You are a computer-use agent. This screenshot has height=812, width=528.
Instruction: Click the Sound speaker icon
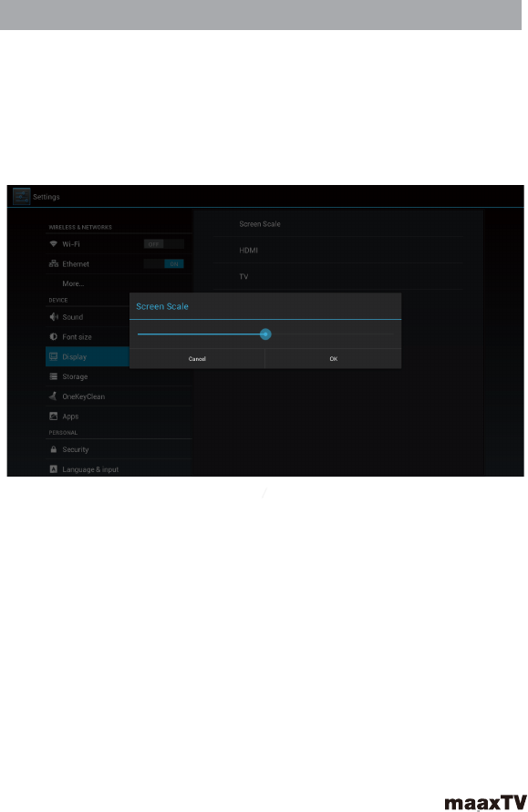(54, 317)
